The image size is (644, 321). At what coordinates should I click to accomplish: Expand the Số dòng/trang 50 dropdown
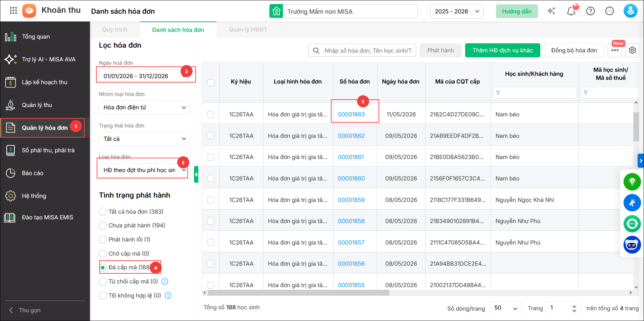[505, 308]
